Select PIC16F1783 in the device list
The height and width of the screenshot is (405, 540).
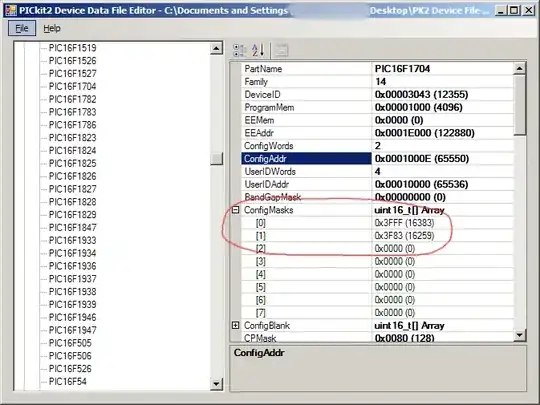pos(72,112)
